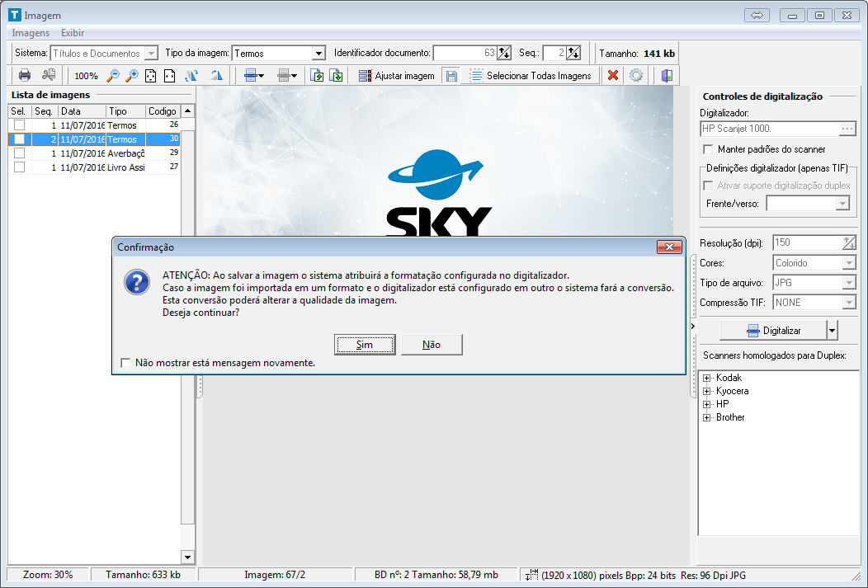This screenshot has width=868, height=588.
Task: Open the 'Tipo da imagem' dropdown
Action: [x=318, y=53]
